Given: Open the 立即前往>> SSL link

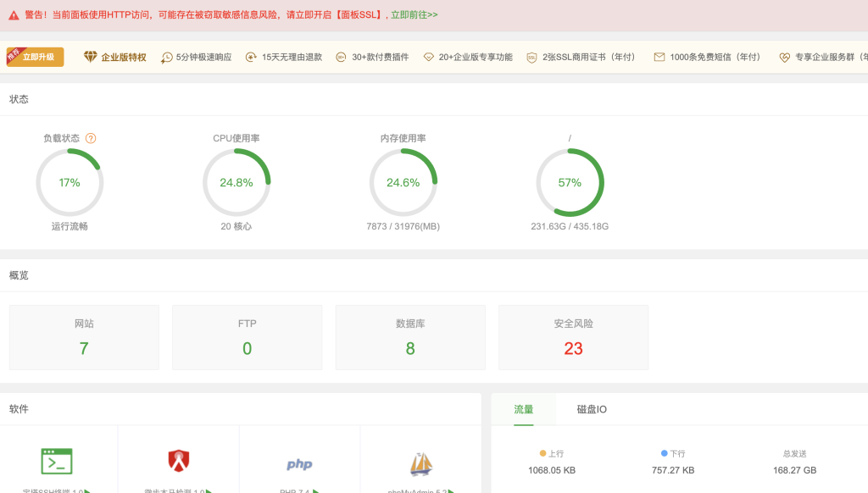Looking at the screenshot, I should tap(414, 15).
